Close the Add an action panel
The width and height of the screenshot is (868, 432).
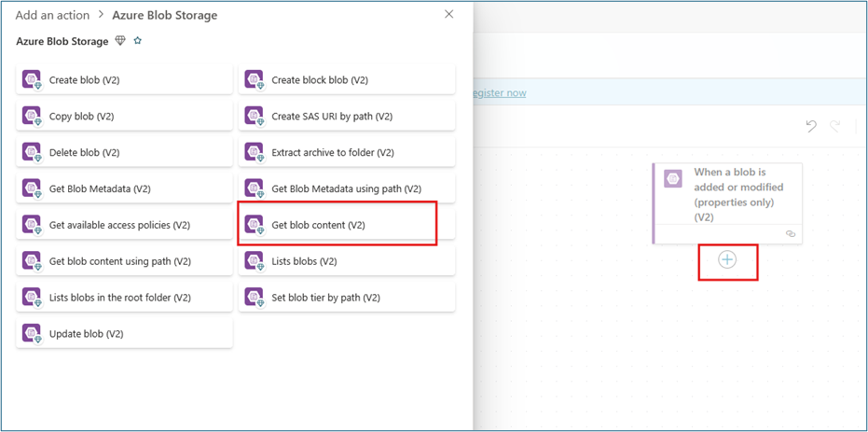(x=449, y=14)
